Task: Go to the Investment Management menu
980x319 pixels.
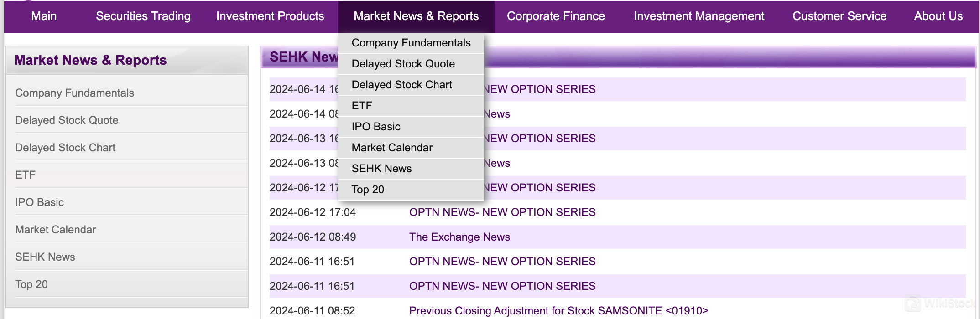Action: coord(699,16)
